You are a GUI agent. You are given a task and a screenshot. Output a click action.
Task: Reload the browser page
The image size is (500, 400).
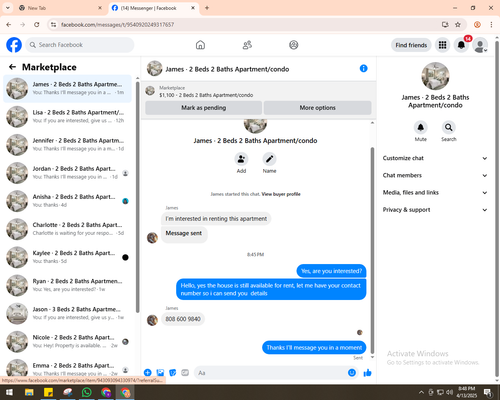click(x=37, y=25)
